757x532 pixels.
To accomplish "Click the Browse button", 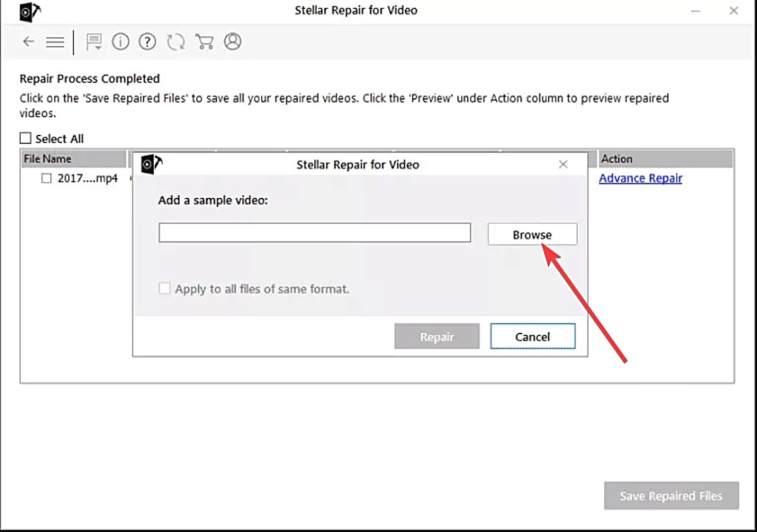I will 532,234.
